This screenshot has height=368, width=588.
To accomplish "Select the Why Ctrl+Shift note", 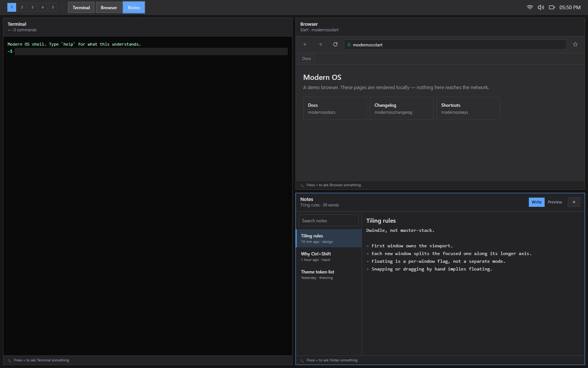I will pyautogui.click(x=329, y=256).
